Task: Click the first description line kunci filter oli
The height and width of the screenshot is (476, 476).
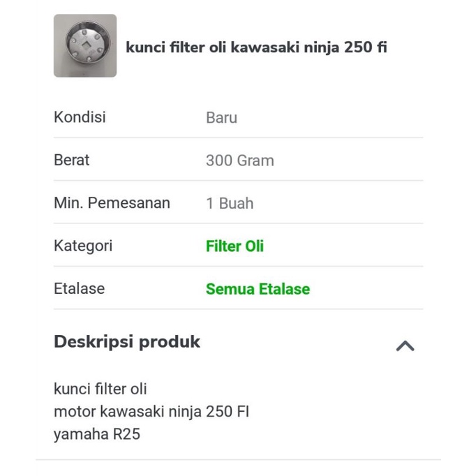Action: point(101,389)
